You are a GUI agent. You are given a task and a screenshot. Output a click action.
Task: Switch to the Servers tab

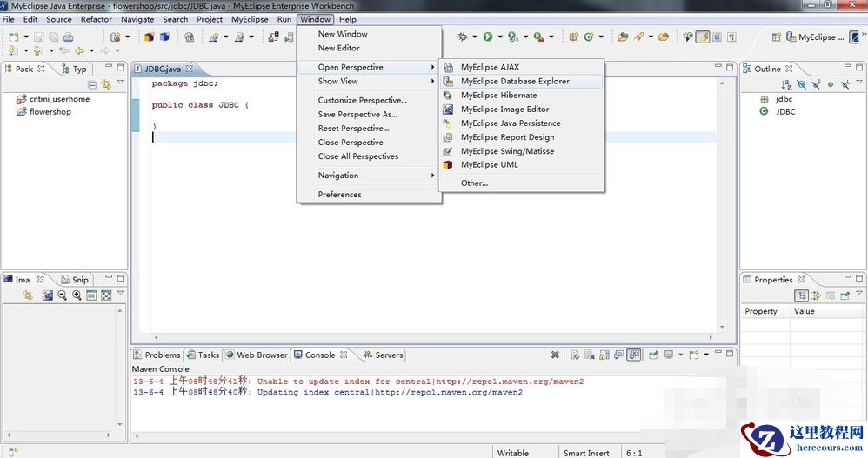(x=388, y=355)
